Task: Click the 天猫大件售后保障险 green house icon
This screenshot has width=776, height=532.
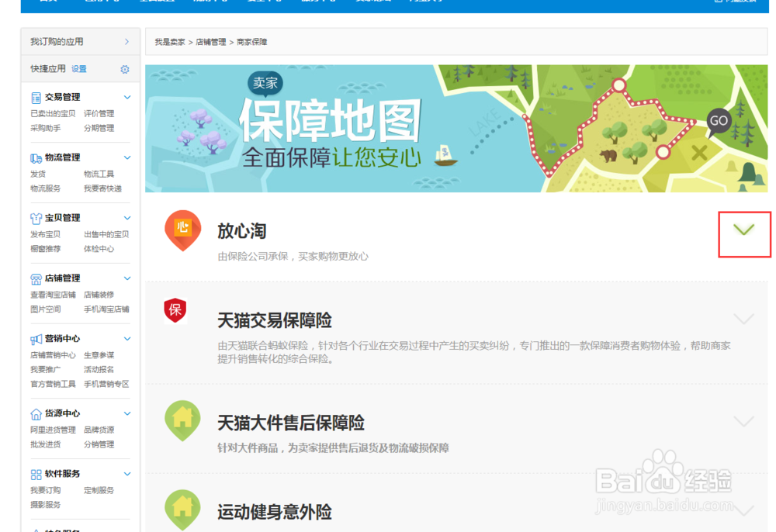Action: coord(182,420)
